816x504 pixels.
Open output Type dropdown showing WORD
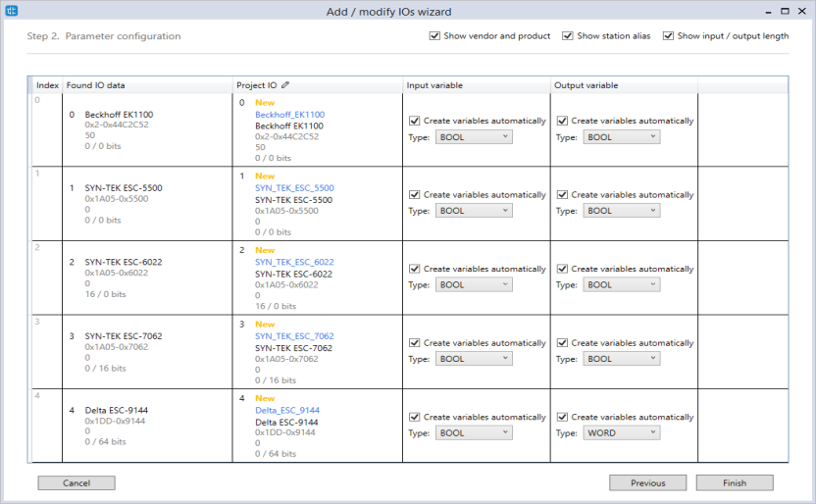[x=622, y=432]
